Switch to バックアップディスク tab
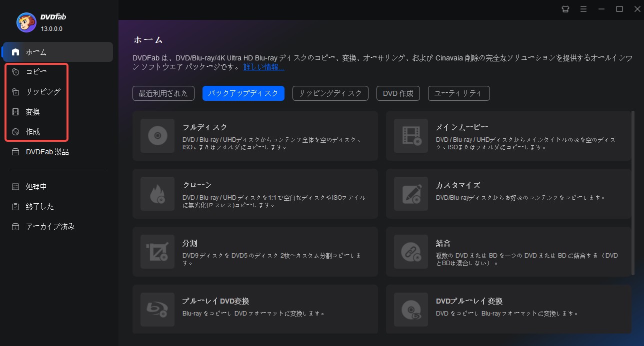The image size is (644, 346). (x=243, y=93)
